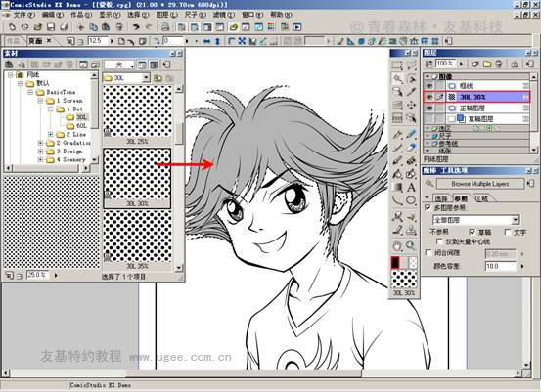Enable the 文字 checkbox
541x392 pixels.
point(508,232)
